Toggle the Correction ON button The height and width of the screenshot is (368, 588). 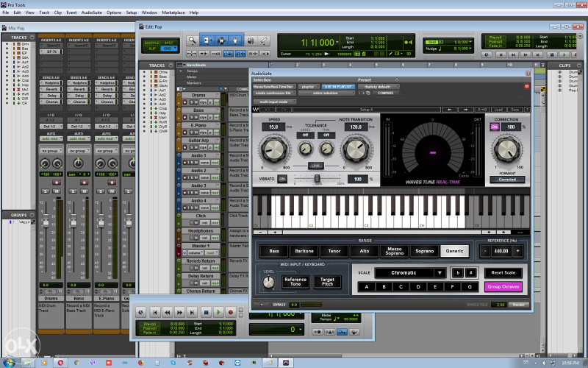point(495,127)
